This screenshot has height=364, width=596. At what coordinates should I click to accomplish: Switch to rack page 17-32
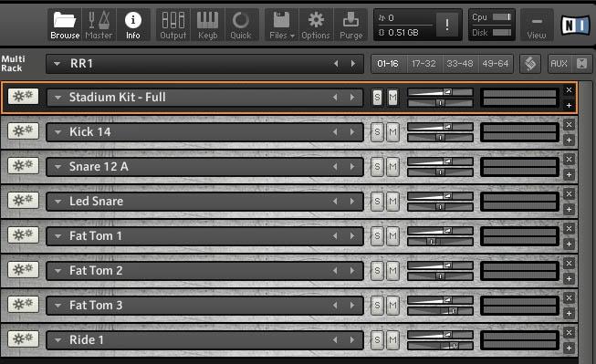point(423,64)
